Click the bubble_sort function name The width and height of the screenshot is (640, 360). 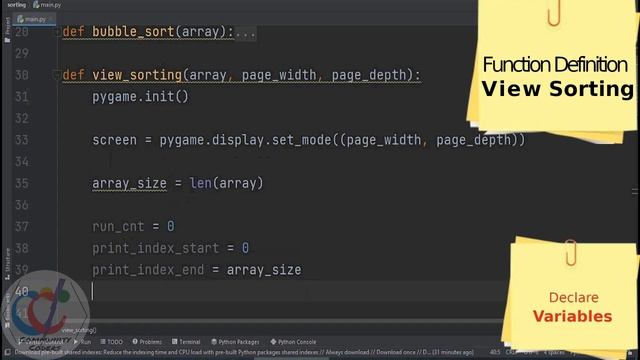pos(133,32)
